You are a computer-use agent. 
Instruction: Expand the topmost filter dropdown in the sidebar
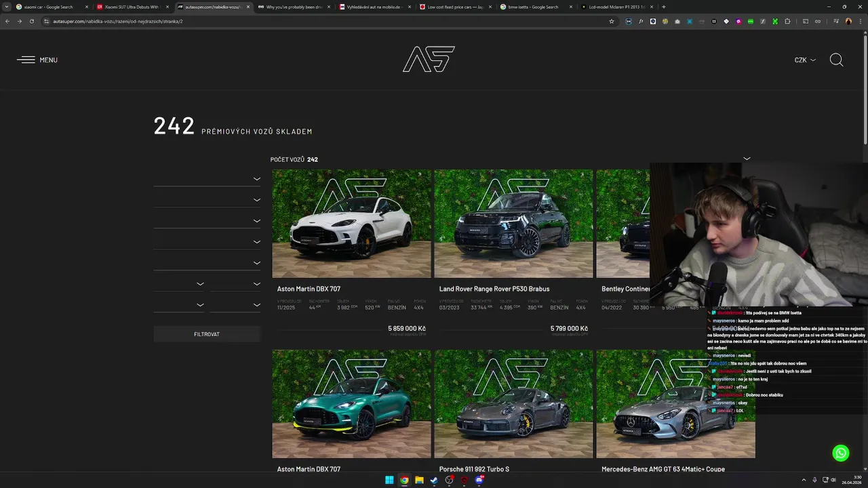click(x=256, y=179)
